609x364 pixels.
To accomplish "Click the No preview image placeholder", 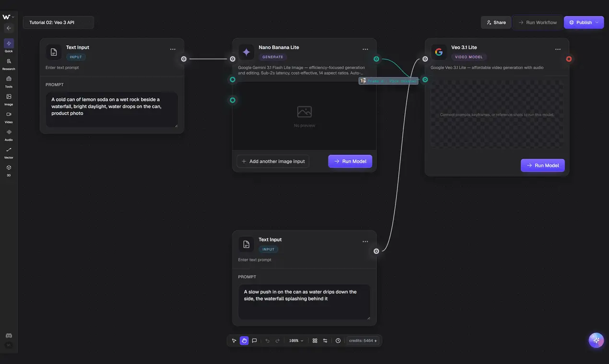I will [x=304, y=116].
